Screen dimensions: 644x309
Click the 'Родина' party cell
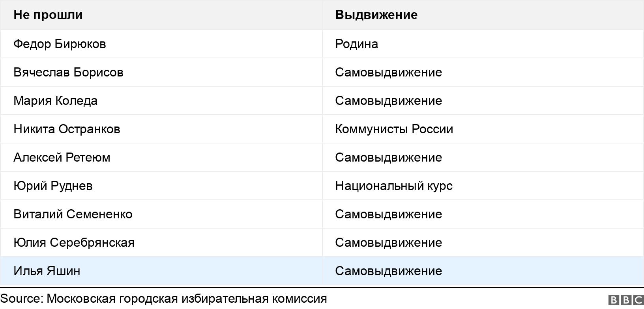point(356,44)
